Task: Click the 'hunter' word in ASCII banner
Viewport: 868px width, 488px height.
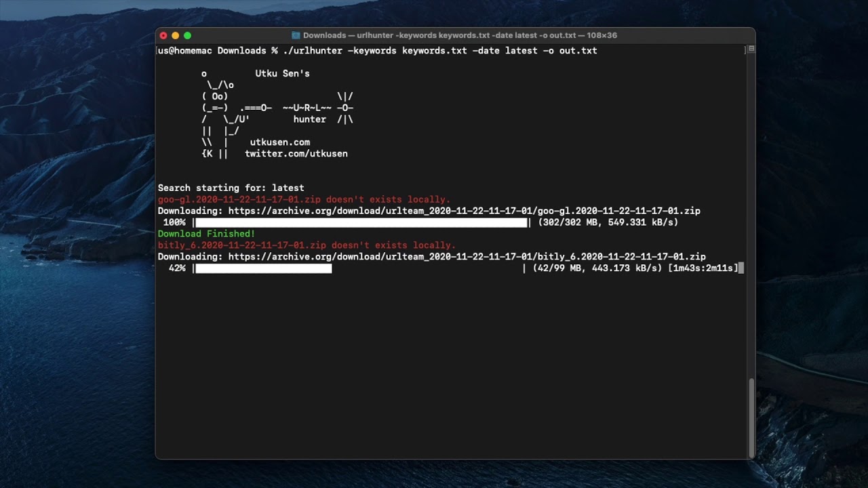Action: pos(310,119)
